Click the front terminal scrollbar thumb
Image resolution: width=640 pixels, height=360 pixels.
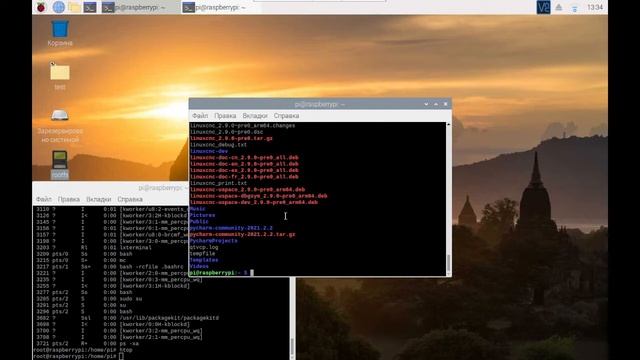click(x=449, y=263)
